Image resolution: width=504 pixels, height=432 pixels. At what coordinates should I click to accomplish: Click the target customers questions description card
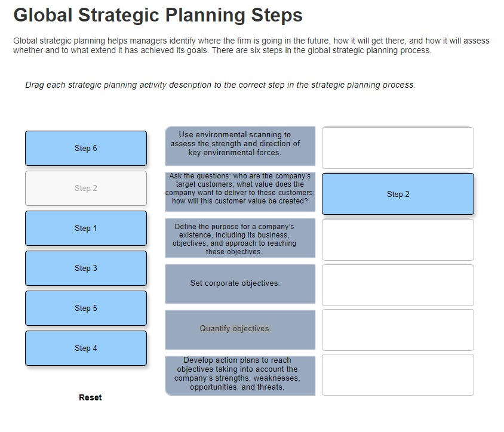[240, 192]
